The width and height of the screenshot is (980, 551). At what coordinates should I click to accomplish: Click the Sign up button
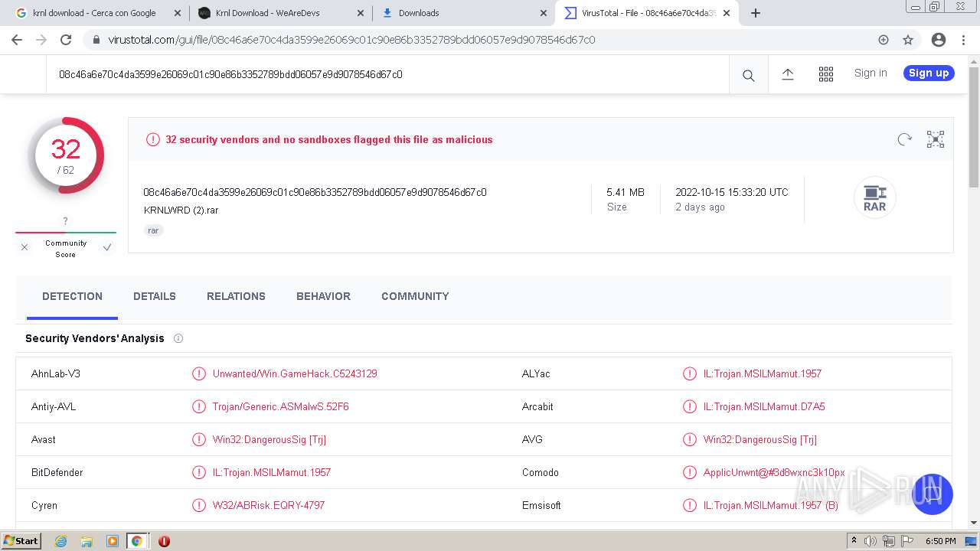[929, 73]
